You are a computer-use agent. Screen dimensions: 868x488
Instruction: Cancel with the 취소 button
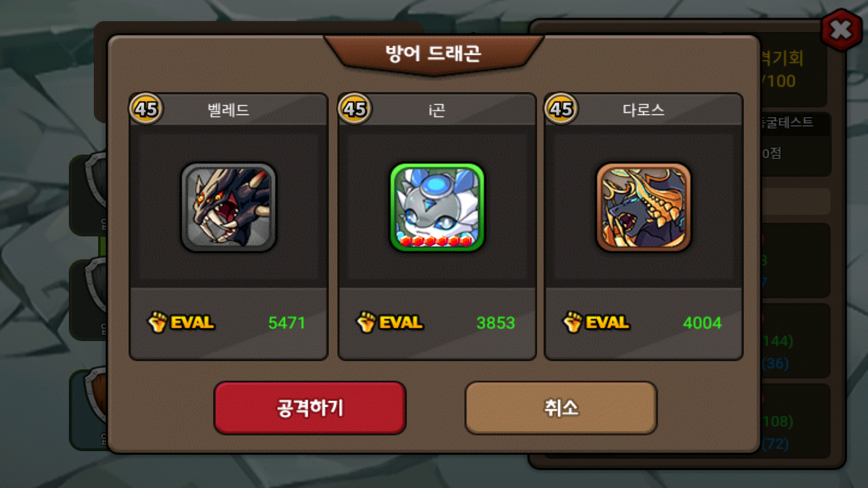(561, 408)
